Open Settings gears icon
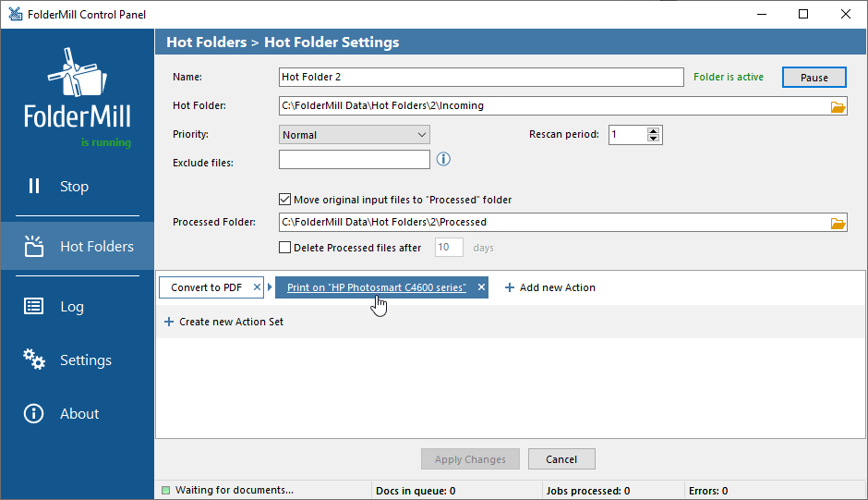Image resolution: width=868 pixels, height=500 pixels. pos(34,360)
